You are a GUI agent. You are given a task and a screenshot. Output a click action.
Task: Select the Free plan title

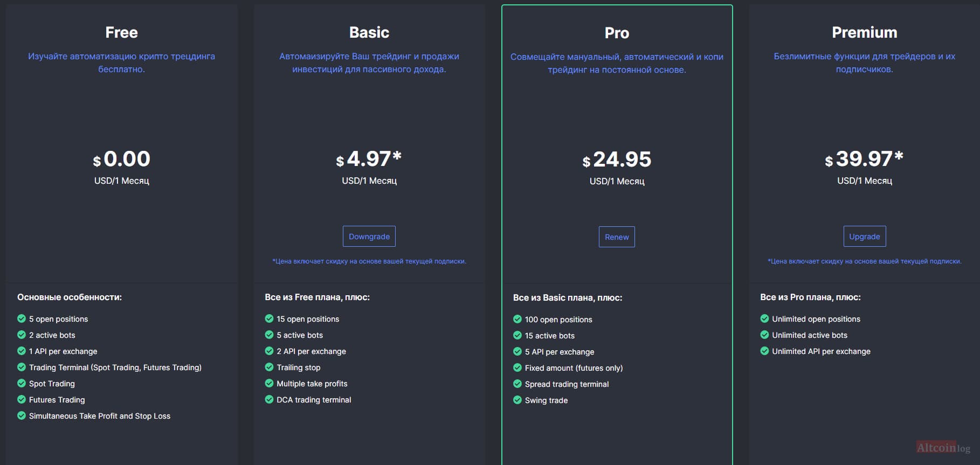pyautogui.click(x=122, y=32)
